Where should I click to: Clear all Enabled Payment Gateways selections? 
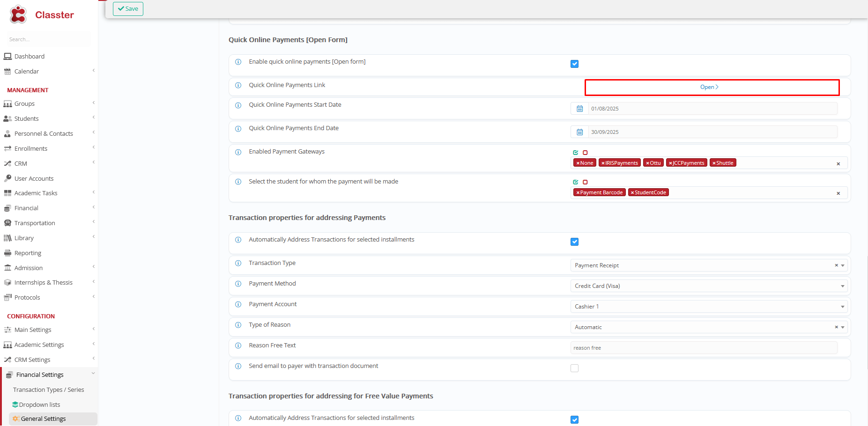[838, 164]
